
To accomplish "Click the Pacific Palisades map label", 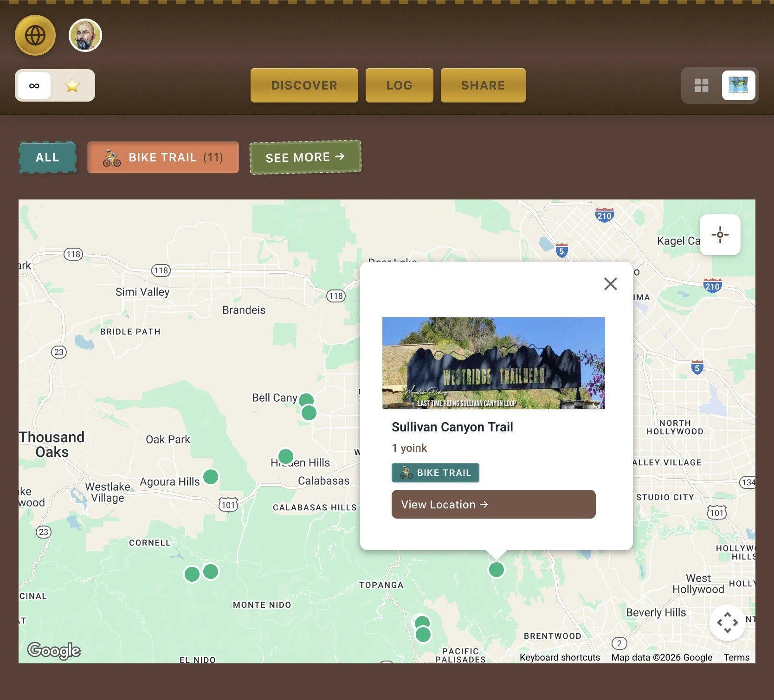I will pos(461,655).
